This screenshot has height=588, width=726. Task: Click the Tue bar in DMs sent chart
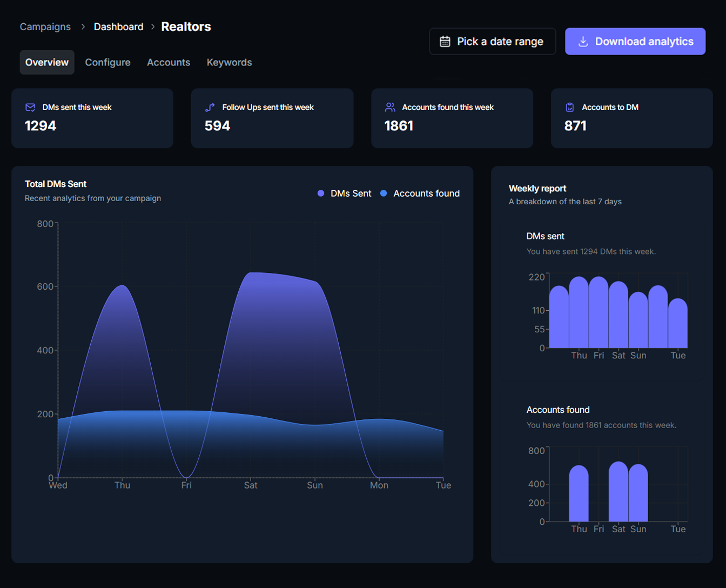[677, 324]
